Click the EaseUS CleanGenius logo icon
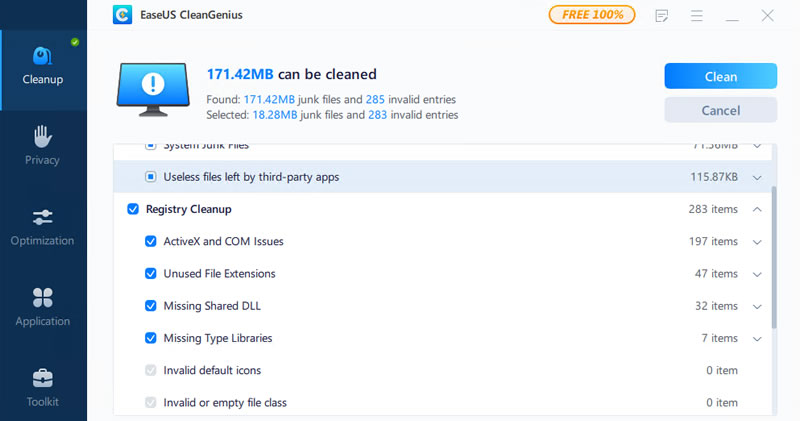Image resolution: width=800 pixels, height=421 pixels. pyautogui.click(x=122, y=15)
